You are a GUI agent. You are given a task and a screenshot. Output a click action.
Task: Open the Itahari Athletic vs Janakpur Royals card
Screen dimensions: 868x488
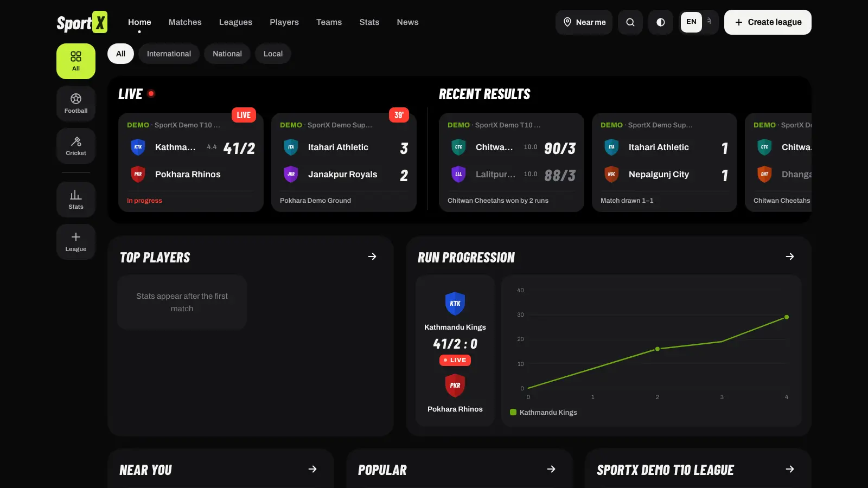[344, 162]
